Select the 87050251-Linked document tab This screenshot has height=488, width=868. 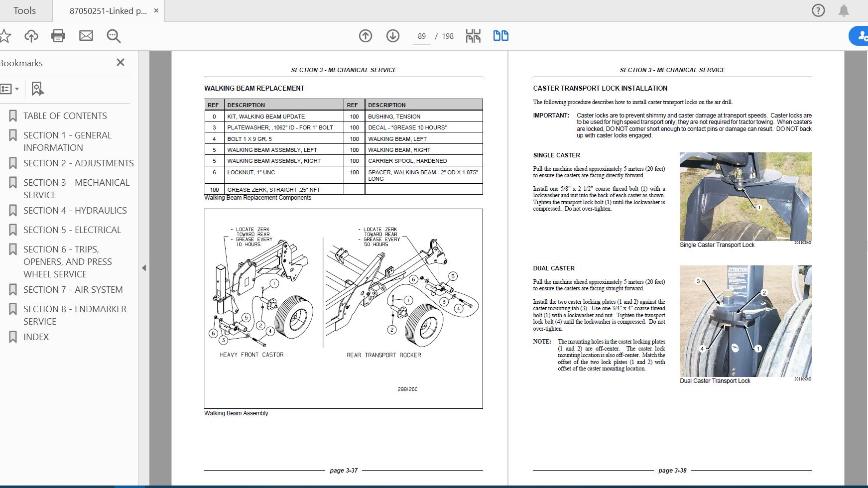107,10
